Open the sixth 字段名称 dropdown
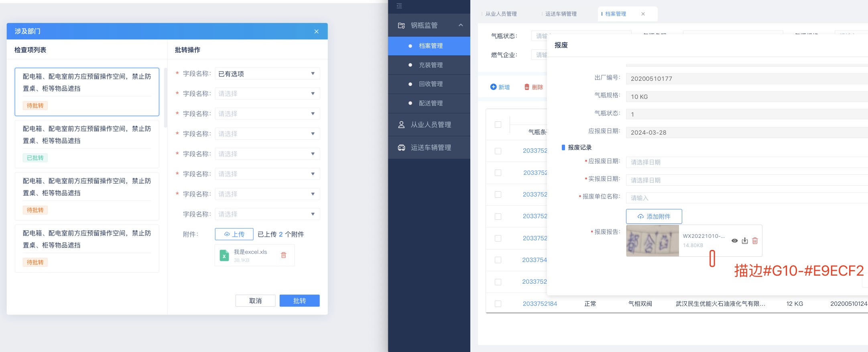This screenshot has height=352, width=868. coord(267,174)
